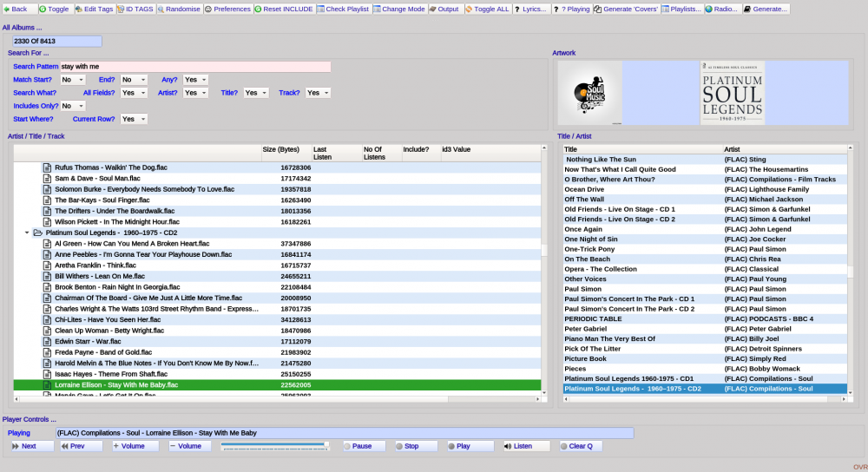Click the Check Playlist button
Viewport: 868px width, 472px height.
344,9
